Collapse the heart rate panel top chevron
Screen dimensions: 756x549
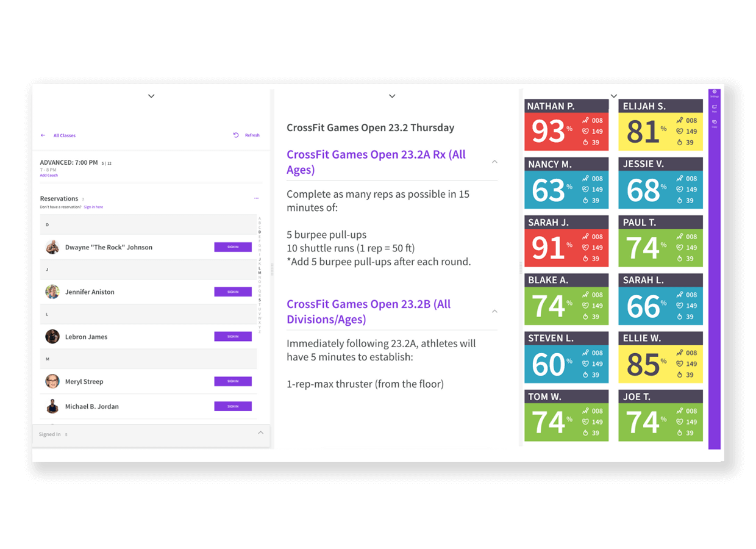click(x=614, y=96)
